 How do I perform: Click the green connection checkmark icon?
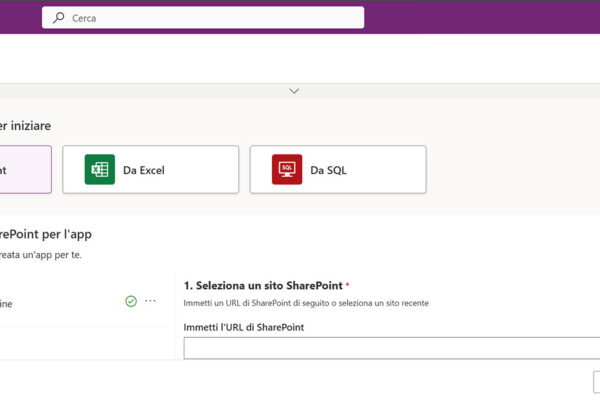pos(131,301)
